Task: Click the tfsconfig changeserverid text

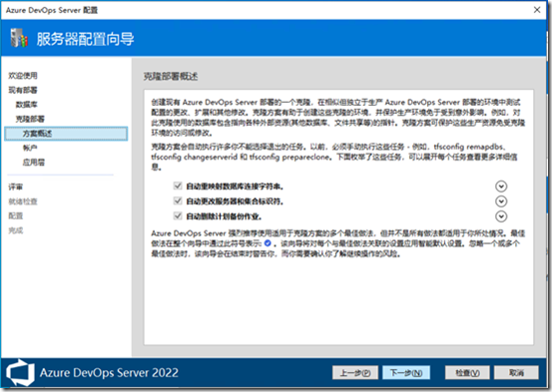Action: 195,157
